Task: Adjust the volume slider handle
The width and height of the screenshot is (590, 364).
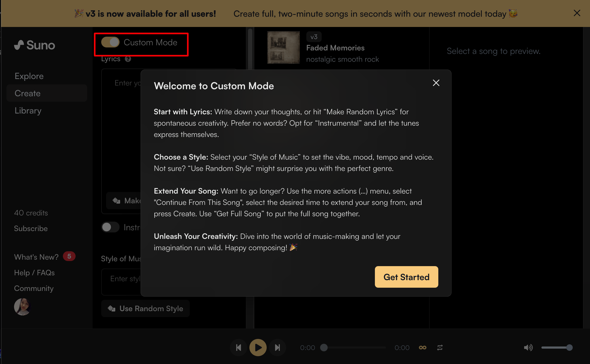Action: 569,348
